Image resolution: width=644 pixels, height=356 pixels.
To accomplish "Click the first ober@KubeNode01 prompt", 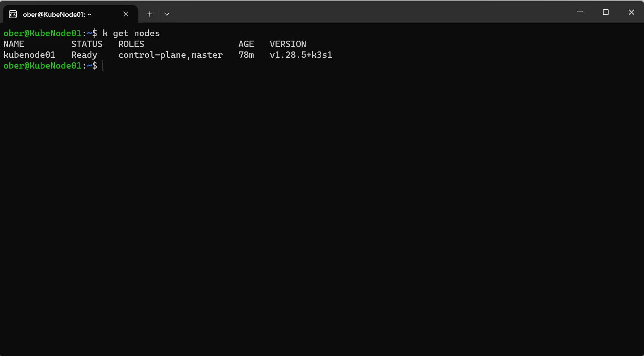I will [x=50, y=34].
